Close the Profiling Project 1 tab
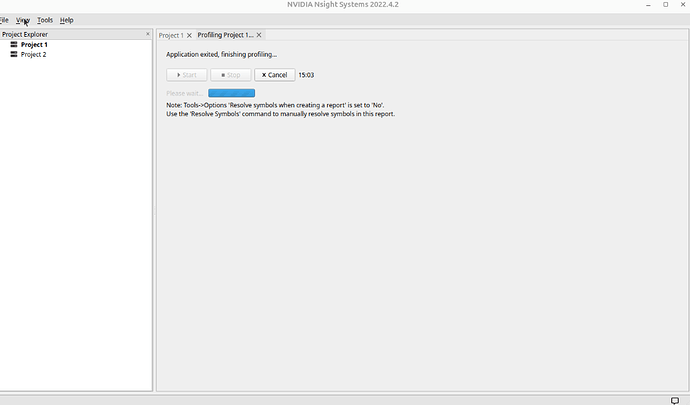 pos(259,35)
